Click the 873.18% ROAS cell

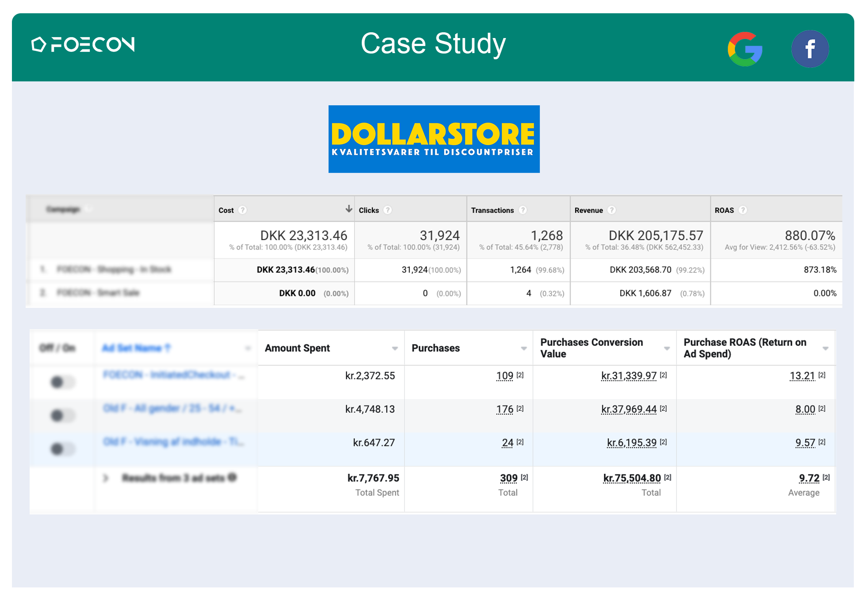click(x=820, y=270)
